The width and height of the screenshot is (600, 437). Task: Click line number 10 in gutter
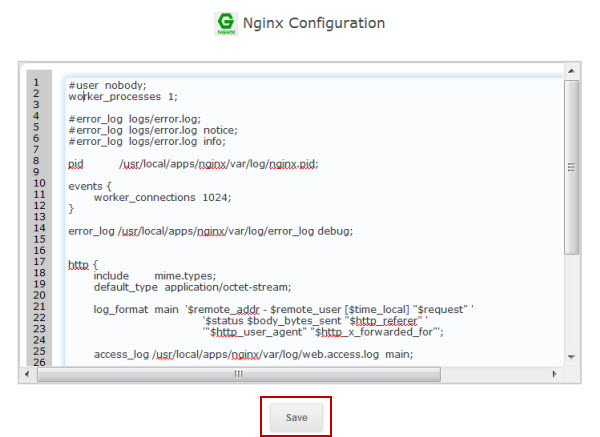pyautogui.click(x=39, y=183)
